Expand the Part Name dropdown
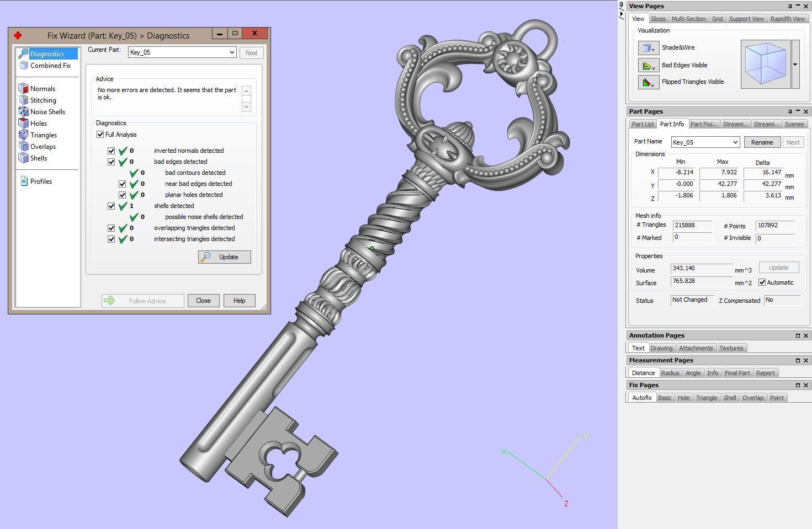The width and height of the screenshot is (812, 529). click(735, 142)
